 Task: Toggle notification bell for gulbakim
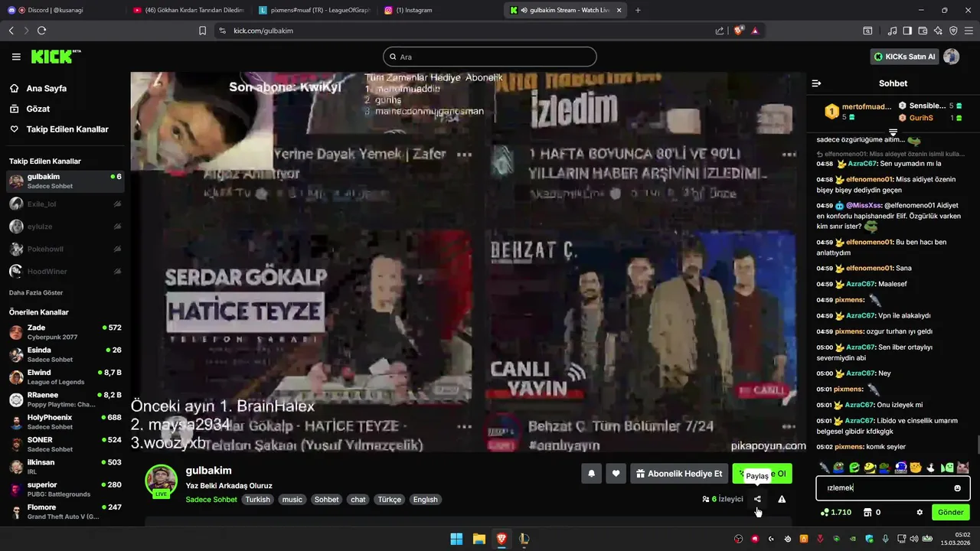[591, 474]
